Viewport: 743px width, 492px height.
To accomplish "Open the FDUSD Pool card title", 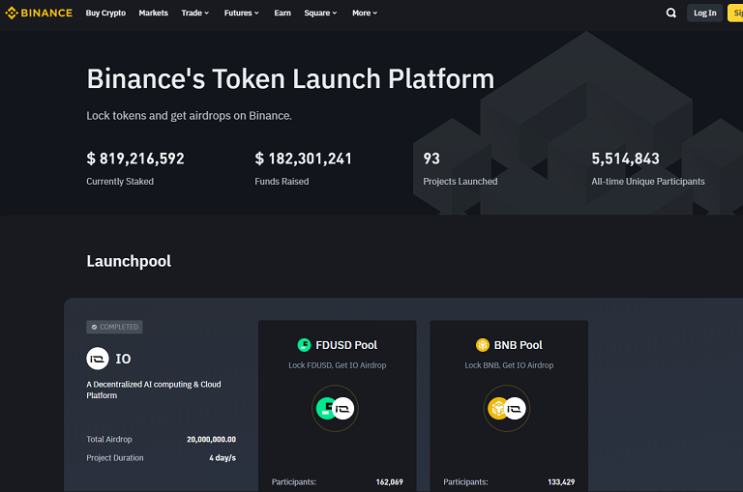I will tap(346, 345).
